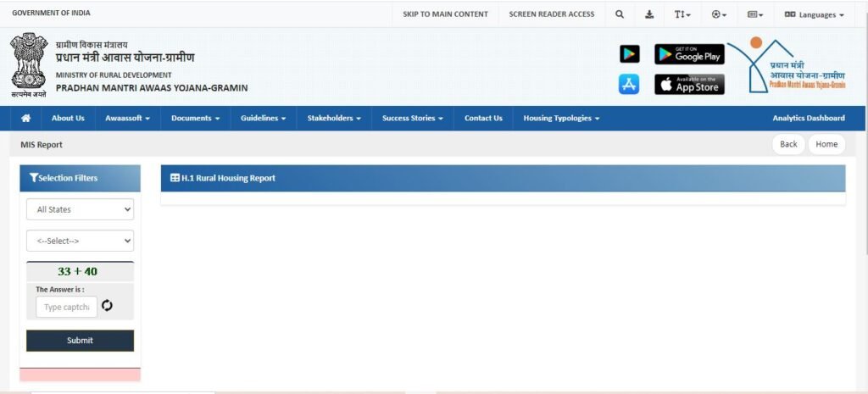Expand the Guidelines menu

click(263, 118)
